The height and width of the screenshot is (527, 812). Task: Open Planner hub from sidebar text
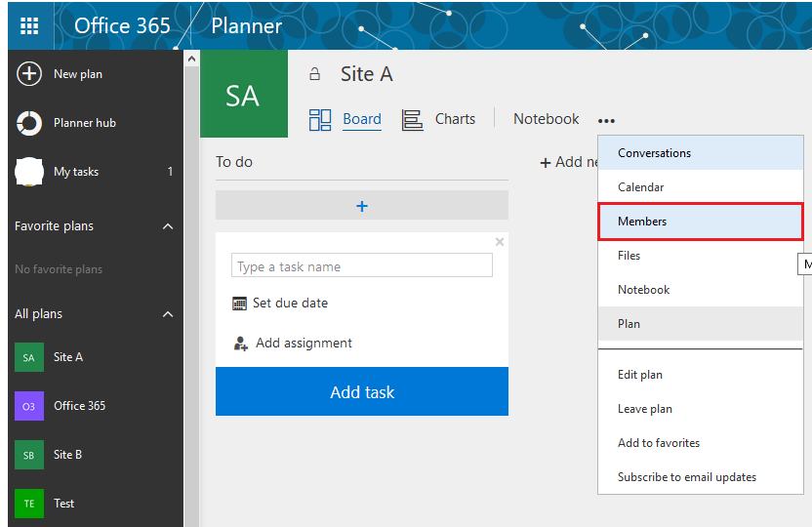tap(85, 123)
